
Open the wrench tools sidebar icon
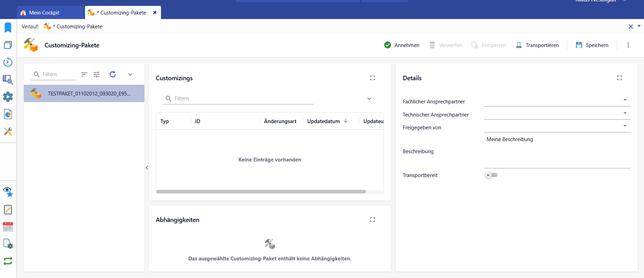click(8, 131)
